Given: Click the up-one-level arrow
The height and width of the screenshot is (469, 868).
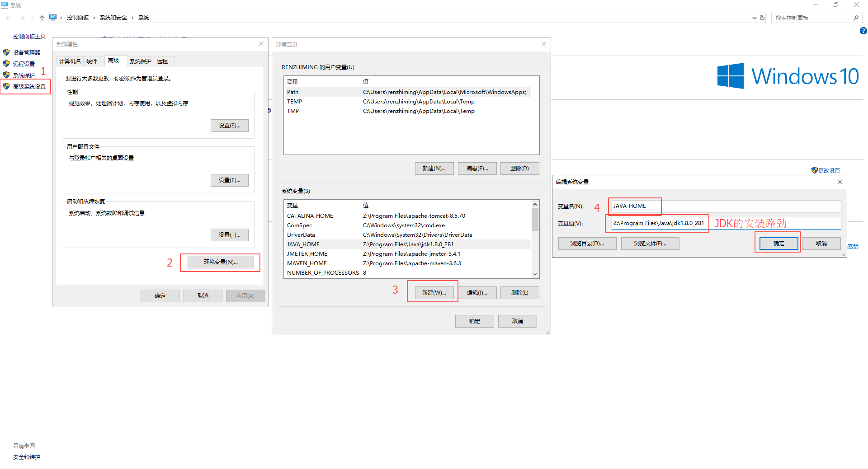Looking at the screenshot, I should pos(42,18).
